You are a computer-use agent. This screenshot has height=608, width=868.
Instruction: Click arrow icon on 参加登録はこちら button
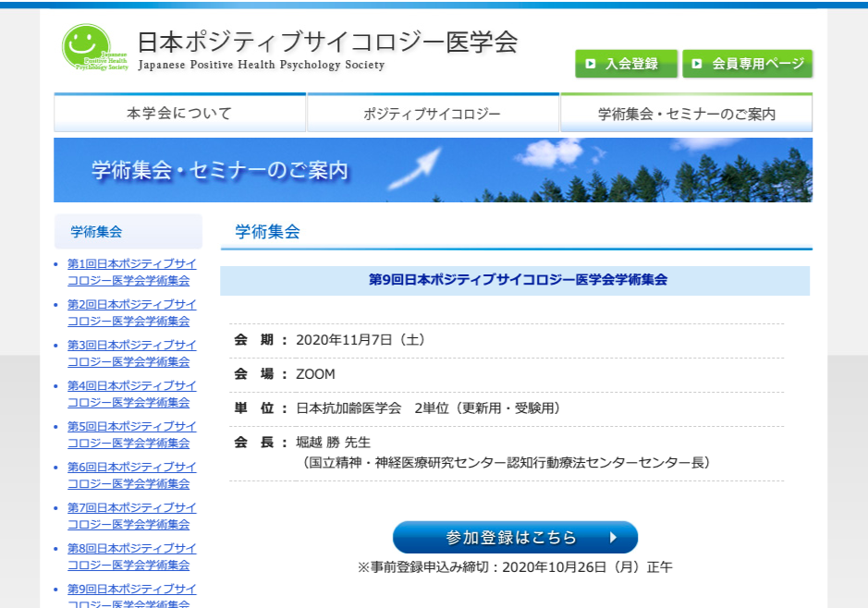pos(613,537)
